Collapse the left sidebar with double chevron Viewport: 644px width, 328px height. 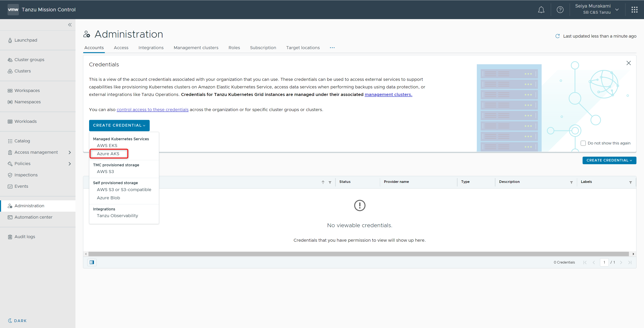[70, 25]
